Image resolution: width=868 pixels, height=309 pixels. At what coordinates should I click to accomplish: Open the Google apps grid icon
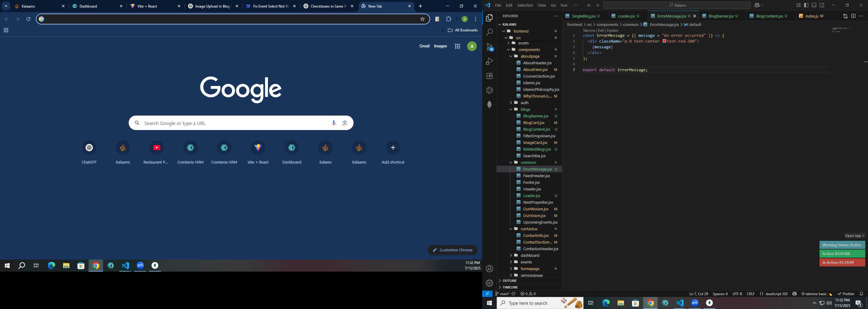457,46
